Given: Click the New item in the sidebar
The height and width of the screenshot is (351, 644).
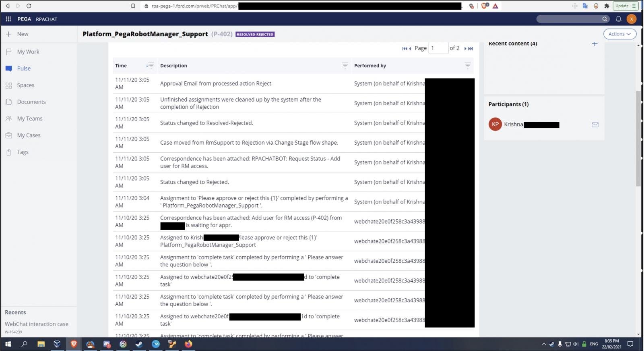Looking at the screenshot, I should [x=39, y=34].
